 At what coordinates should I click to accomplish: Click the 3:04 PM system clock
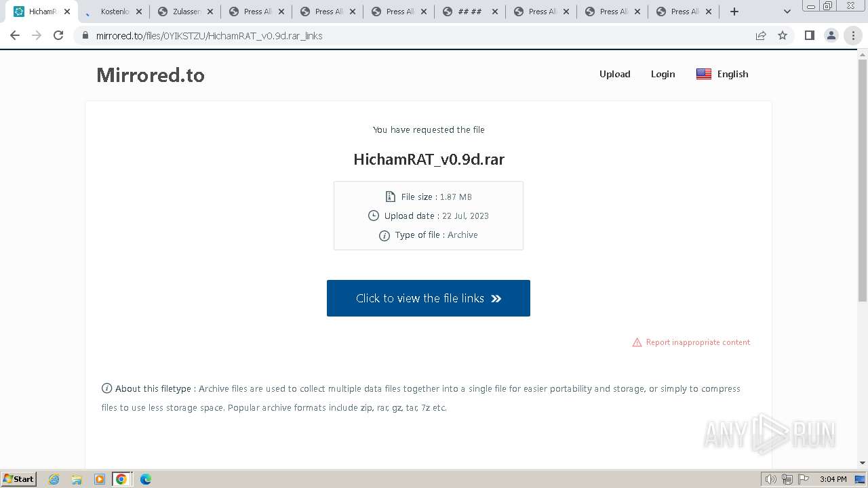pyautogui.click(x=833, y=479)
